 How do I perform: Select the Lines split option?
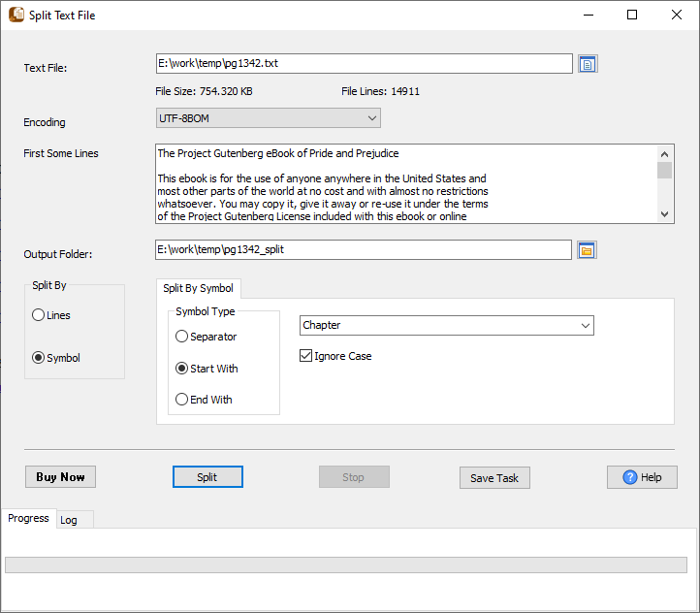pos(39,315)
